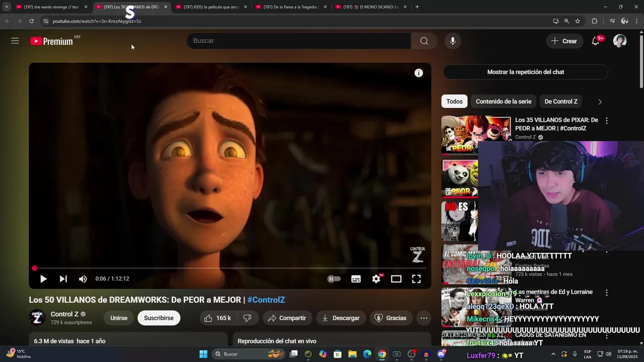Open a new browser tab
This screenshot has width=644, height=362.
[x=417, y=7]
